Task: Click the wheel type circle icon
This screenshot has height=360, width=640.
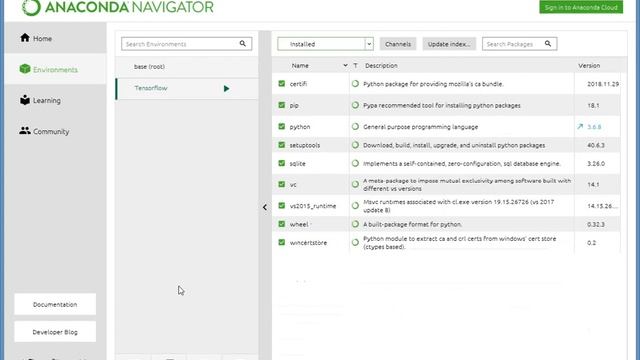Action: (355, 224)
